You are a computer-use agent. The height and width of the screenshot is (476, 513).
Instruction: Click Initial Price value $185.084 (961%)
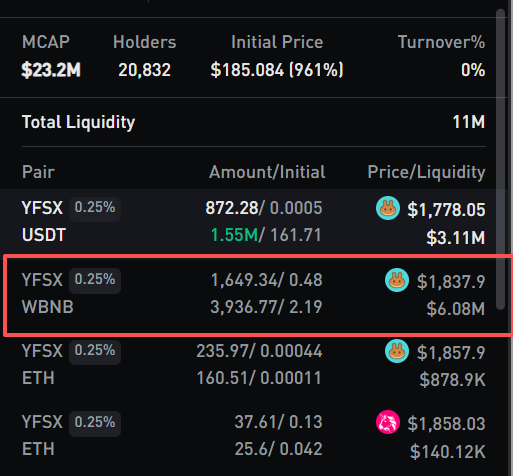click(277, 70)
